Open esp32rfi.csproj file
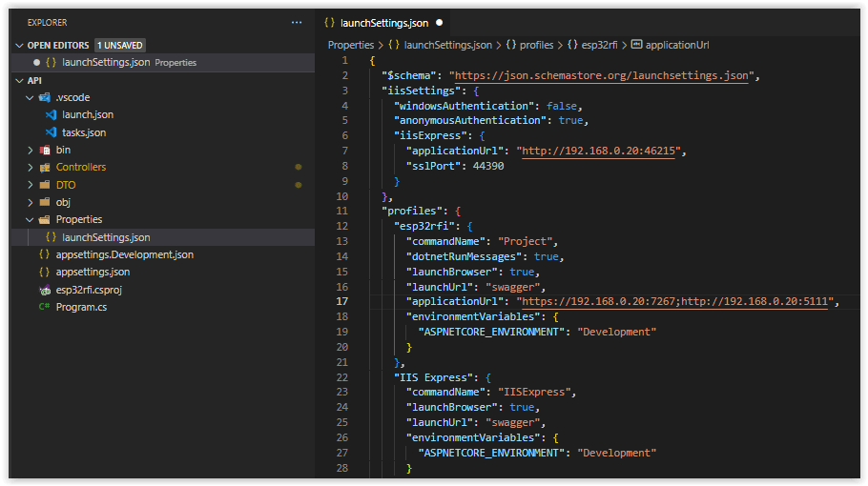 (89, 290)
